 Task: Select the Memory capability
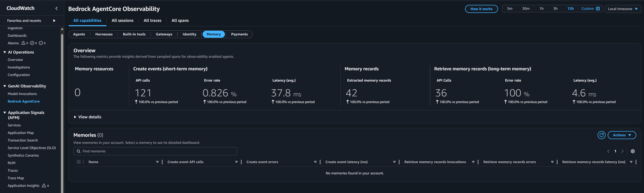pyautogui.click(x=213, y=34)
